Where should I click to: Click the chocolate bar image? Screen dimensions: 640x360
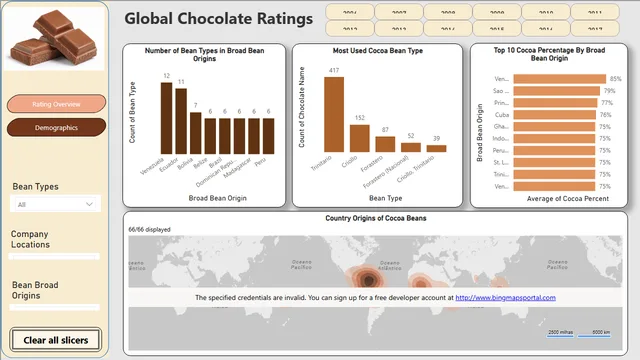pyautogui.click(x=55, y=39)
